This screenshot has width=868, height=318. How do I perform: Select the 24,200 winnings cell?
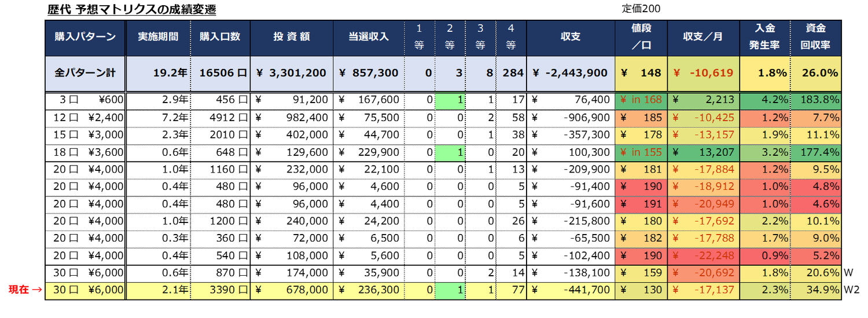point(368,221)
